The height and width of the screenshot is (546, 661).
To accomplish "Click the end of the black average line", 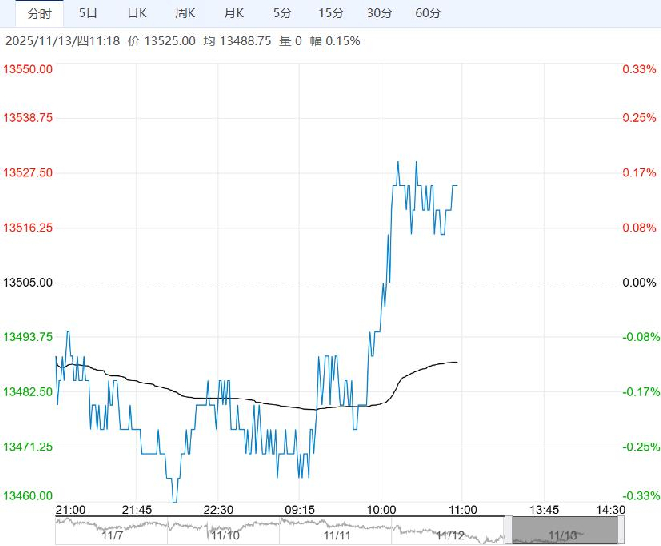I will (458, 362).
